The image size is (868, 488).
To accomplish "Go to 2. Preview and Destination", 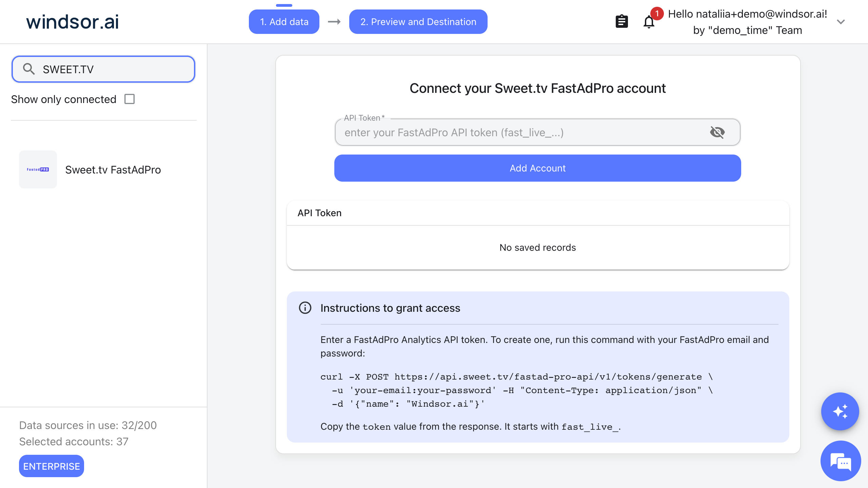I will (418, 22).
